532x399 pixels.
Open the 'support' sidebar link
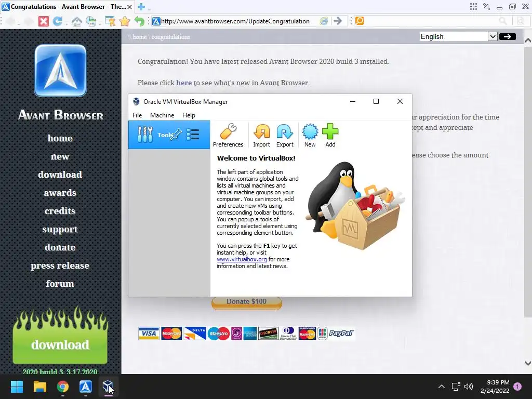point(60,229)
